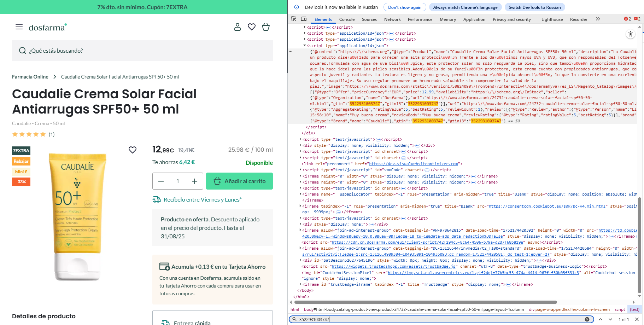The image size is (644, 325).
Task: Click the dosfarma logo
Action: coord(48,27)
